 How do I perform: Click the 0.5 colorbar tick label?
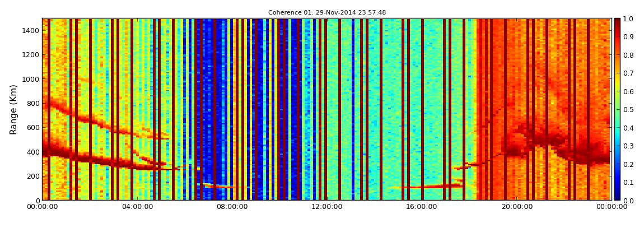[x=628, y=109]
